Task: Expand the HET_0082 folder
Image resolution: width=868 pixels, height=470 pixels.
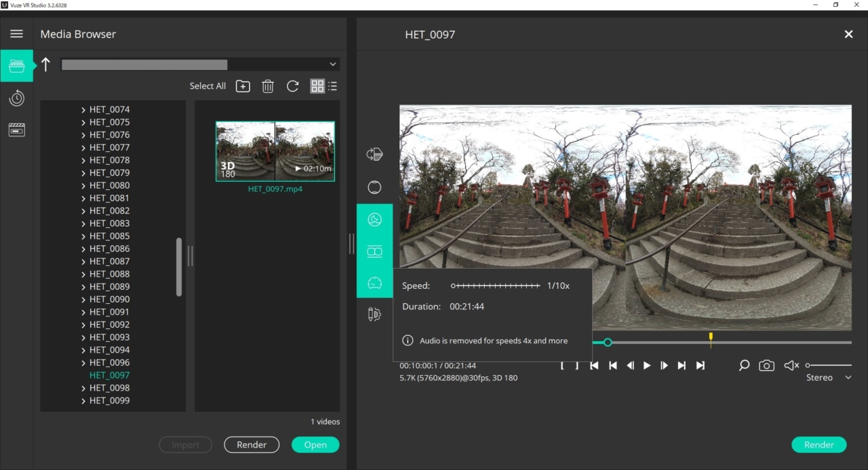Action: pyautogui.click(x=83, y=211)
